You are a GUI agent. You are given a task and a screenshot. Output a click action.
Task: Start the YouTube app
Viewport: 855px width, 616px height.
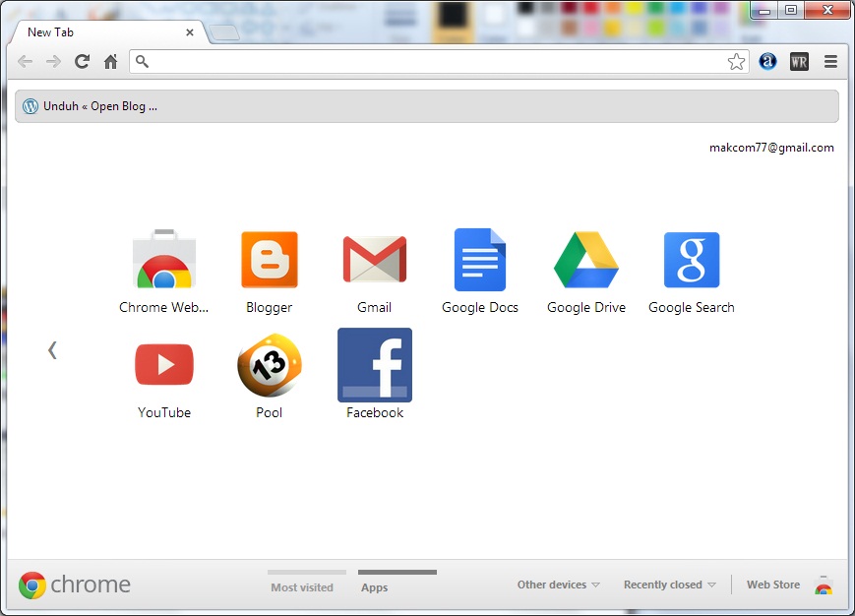163,364
